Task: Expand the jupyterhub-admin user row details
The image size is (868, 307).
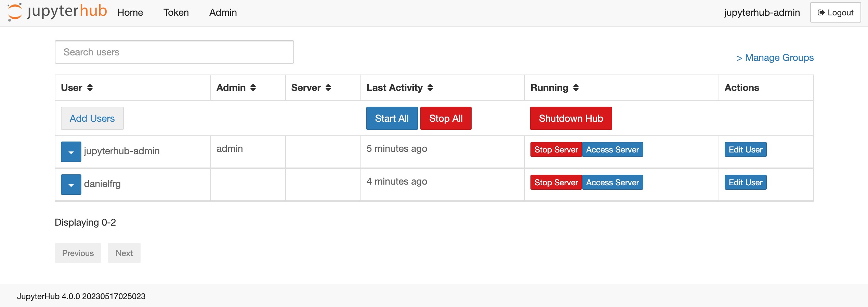Action: click(x=71, y=152)
